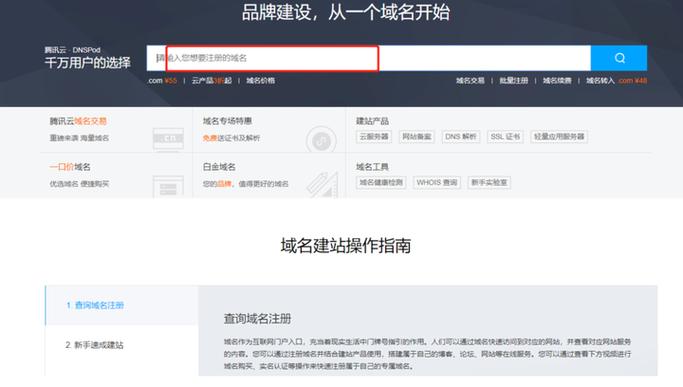The image size is (683, 387).
Task: Click the 腾讯云域名交易 card icon
Action: (x=168, y=139)
